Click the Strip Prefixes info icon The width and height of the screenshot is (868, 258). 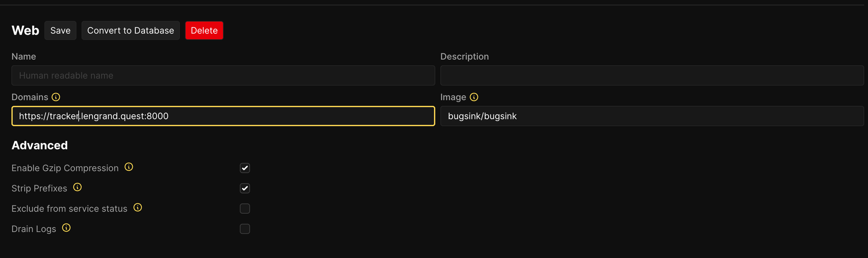point(77,187)
